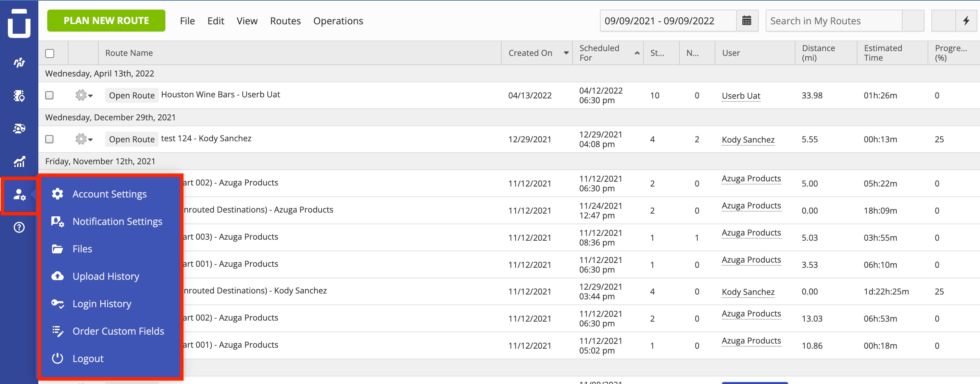
Task: Sort by Scheduled For column arrow
Action: coord(637,53)
